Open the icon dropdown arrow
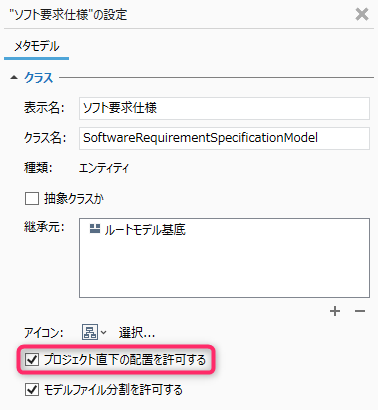The image size is (378, 410). (x=103, y=332)
